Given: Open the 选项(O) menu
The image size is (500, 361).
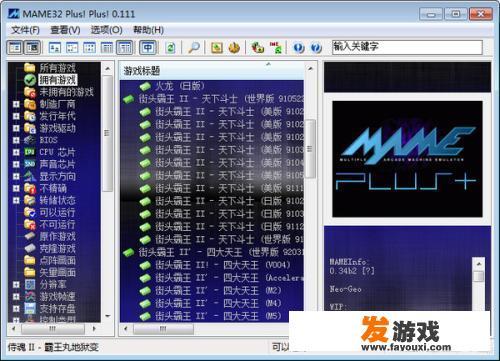Looking at the screenshot, I should pos(106,30).
